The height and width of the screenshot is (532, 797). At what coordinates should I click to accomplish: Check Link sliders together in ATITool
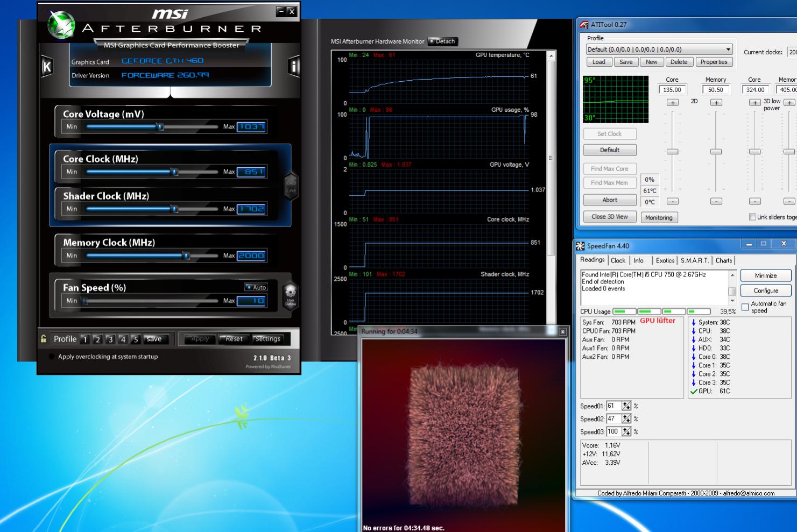coord(752,217)
